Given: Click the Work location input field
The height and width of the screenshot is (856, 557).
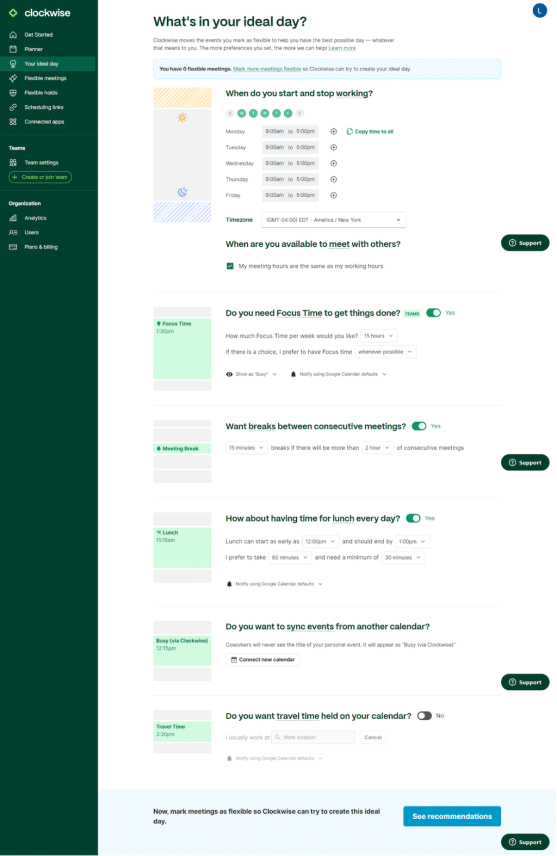Looking at the screenshot, I should click(x=313, y=737).
